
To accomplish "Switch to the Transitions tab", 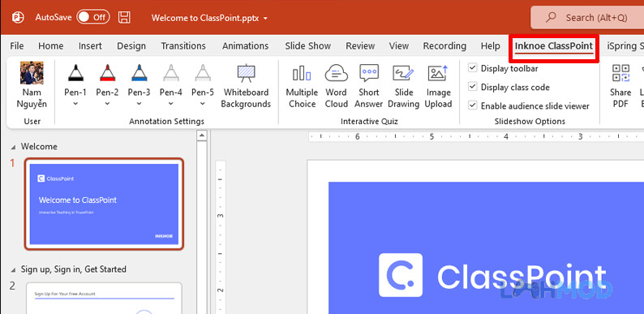I will pyautogui.click(x=183, y=46).
